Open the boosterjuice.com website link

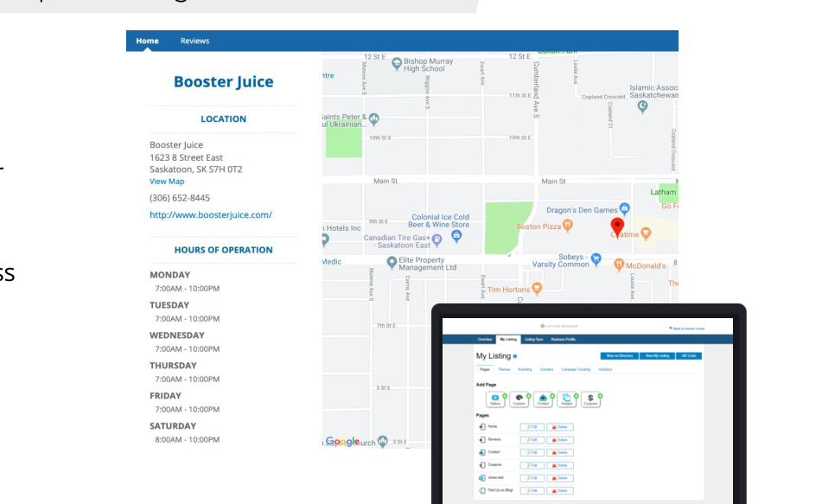pyautogui.click(x=211, y=214)
